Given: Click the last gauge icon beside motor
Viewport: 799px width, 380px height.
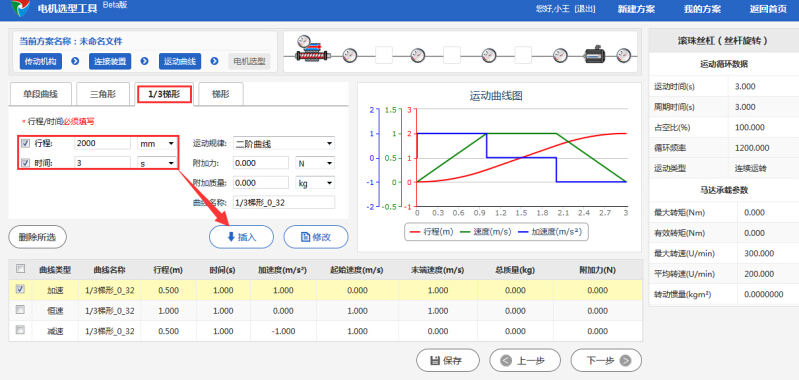Looking at the screenshot, I should pos(624,55).
